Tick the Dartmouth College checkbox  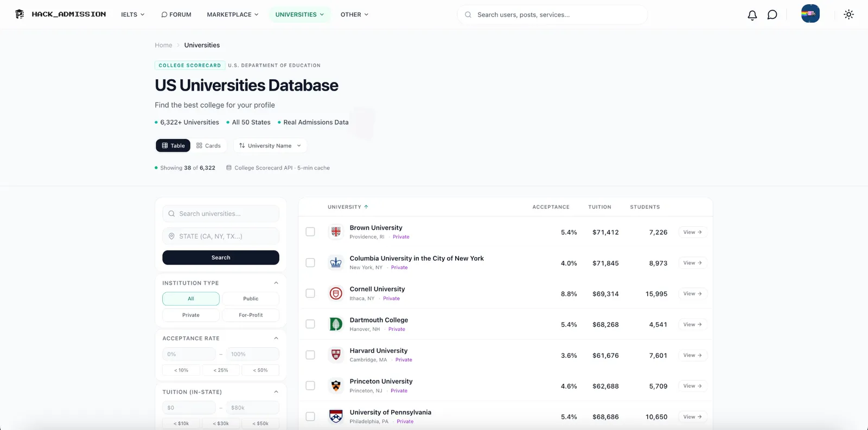click(310, 324)
